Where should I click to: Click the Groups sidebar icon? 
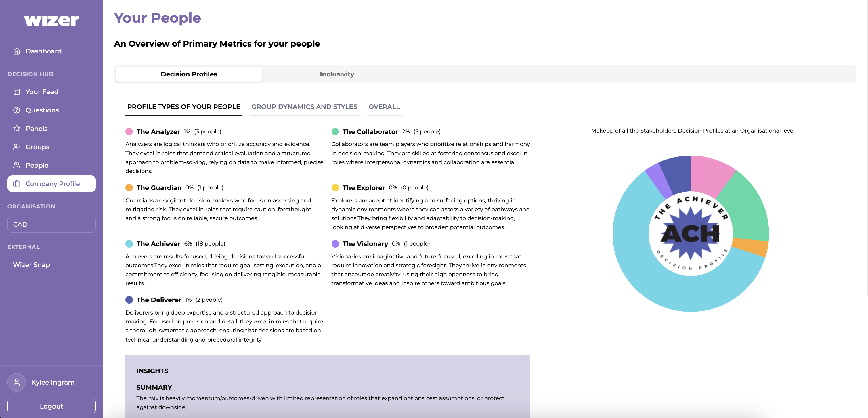point(16,147)
